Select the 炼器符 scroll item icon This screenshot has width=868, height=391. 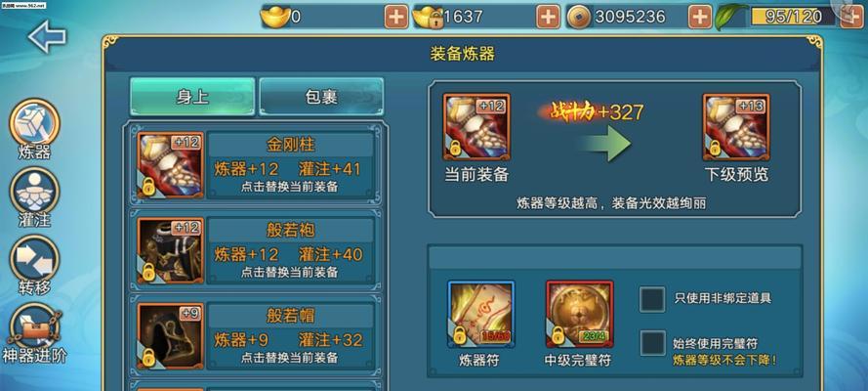pos(480,314)
